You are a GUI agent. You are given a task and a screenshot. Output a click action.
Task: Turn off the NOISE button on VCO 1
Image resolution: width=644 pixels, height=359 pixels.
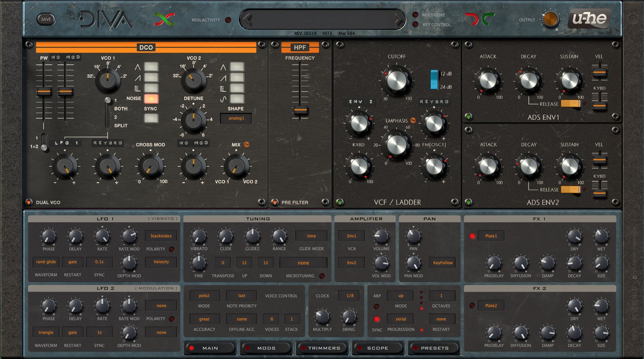[151, 99]
